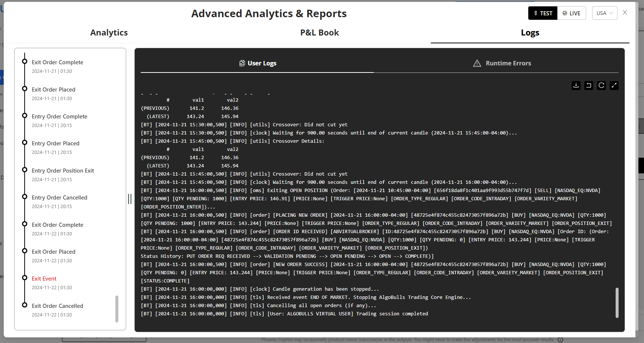
Task: Select the Logs tab
Action: click(530, 33)
